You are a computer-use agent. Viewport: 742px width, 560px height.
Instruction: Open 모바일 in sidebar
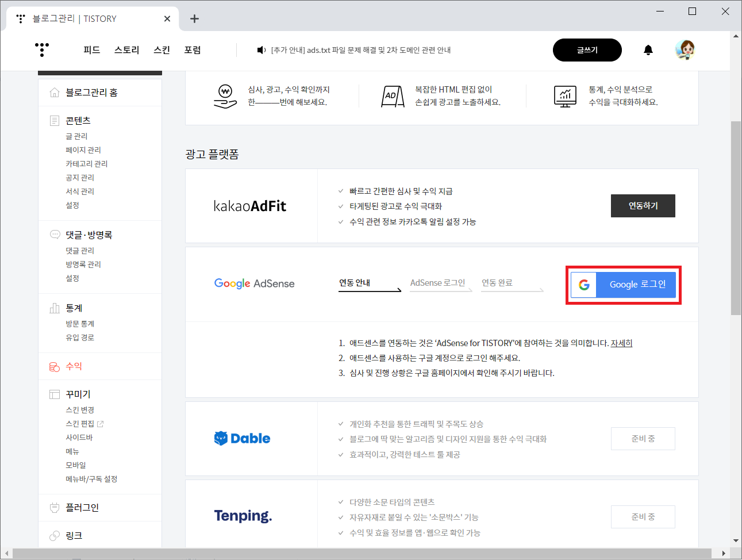click(76, 465)
